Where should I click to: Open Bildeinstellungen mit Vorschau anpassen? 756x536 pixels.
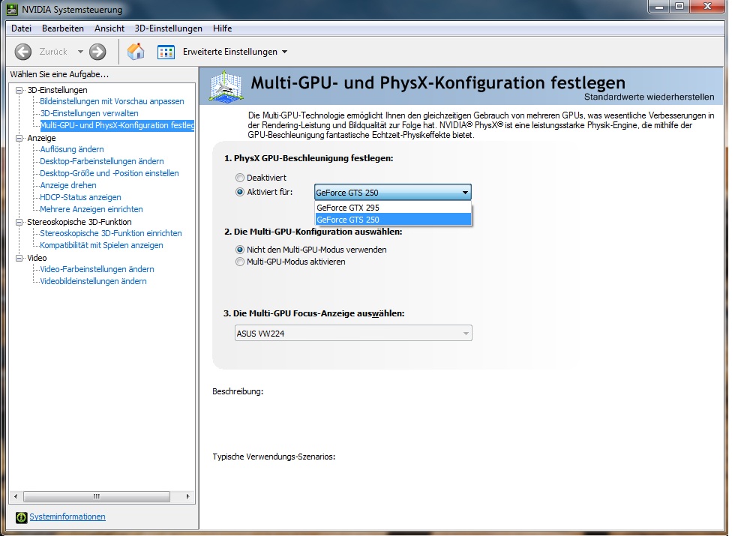pos(112,102)
